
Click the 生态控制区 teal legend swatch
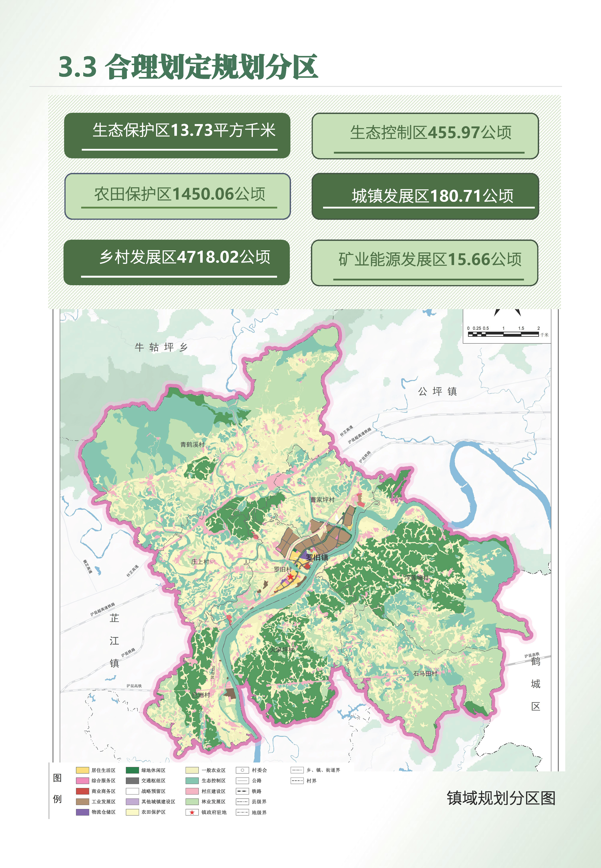[192, 781]
